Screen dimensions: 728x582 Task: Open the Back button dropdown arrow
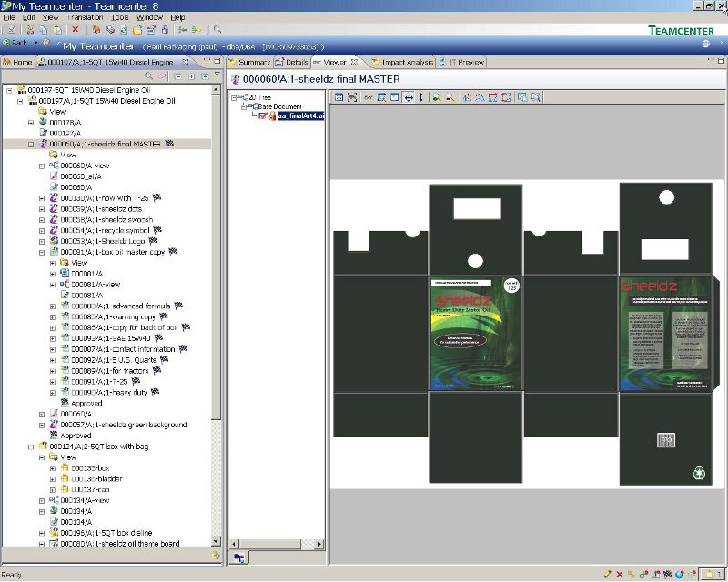tap(35, 43)
